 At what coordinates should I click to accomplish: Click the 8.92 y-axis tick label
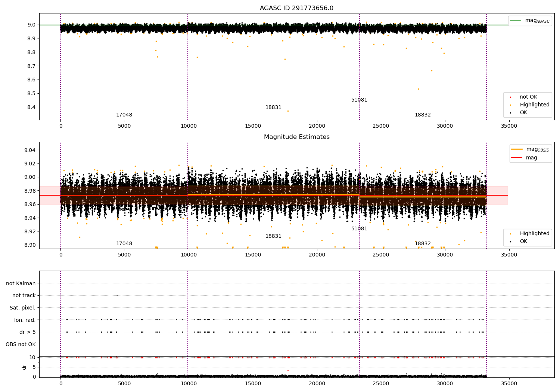pos(29,231)
